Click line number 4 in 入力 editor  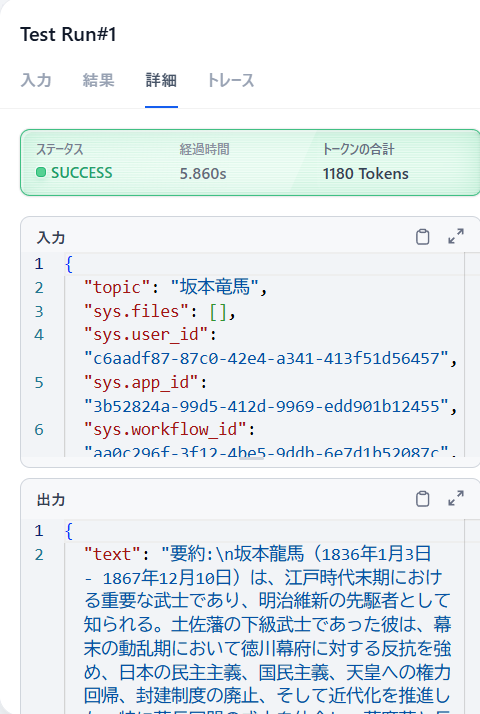point(39,335)
